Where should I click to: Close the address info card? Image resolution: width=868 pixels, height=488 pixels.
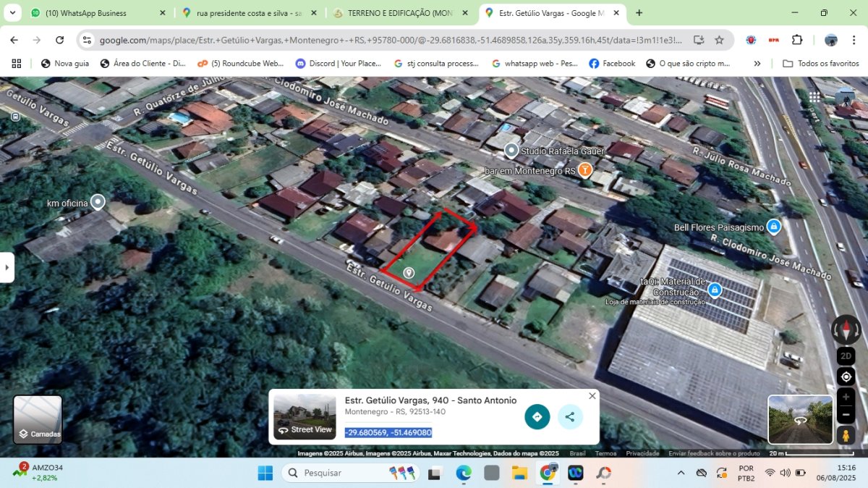[x=592, y=396]
